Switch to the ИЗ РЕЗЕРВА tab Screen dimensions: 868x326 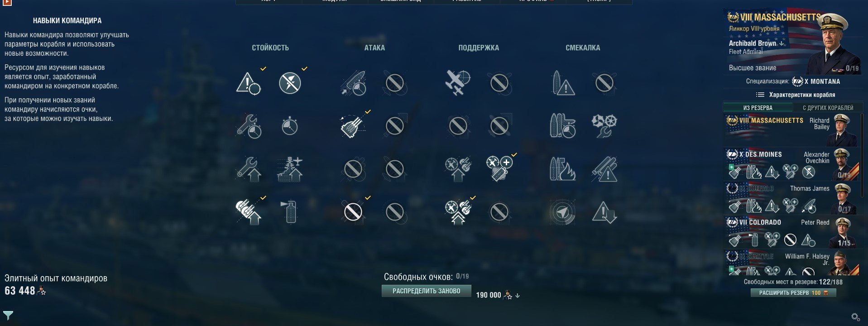[x=758, y=108]
